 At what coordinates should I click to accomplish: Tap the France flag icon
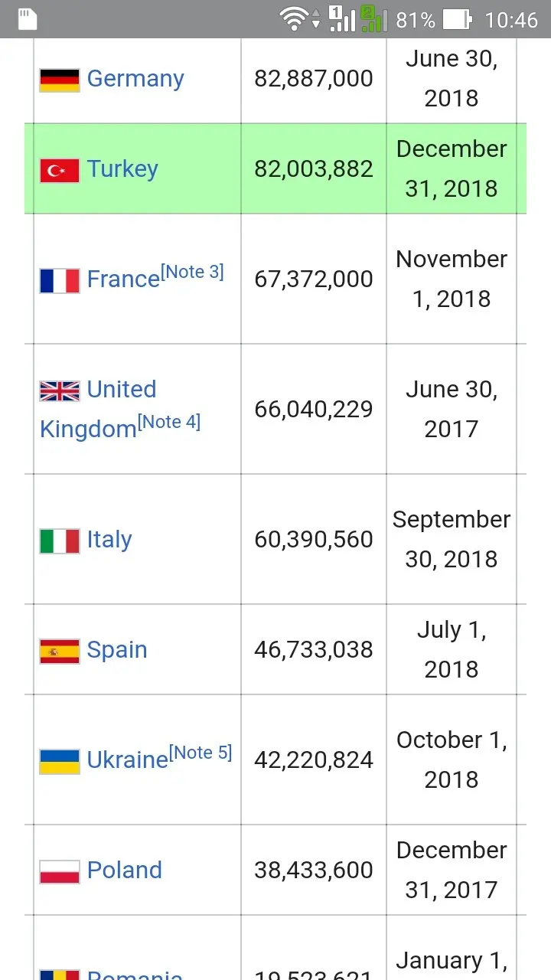(60, 280)
